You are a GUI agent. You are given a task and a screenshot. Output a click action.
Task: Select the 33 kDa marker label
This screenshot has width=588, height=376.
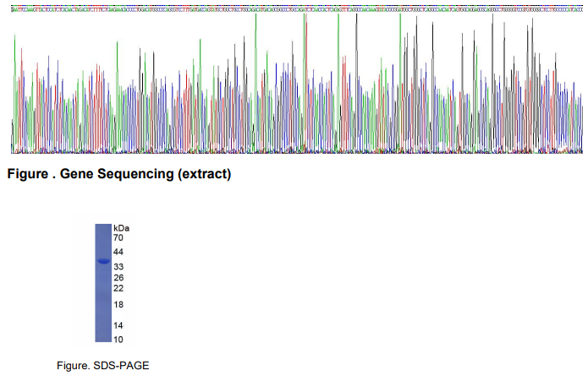coord(118,267)
